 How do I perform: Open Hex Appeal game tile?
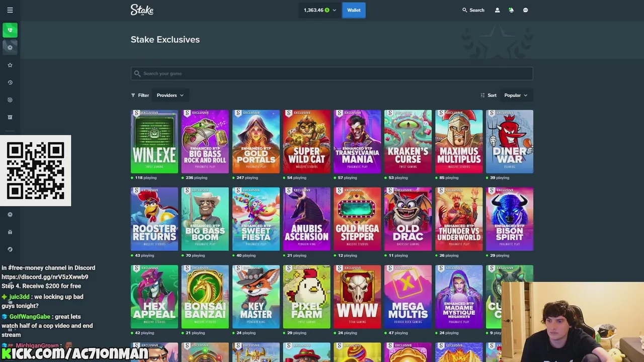[154, 297]
